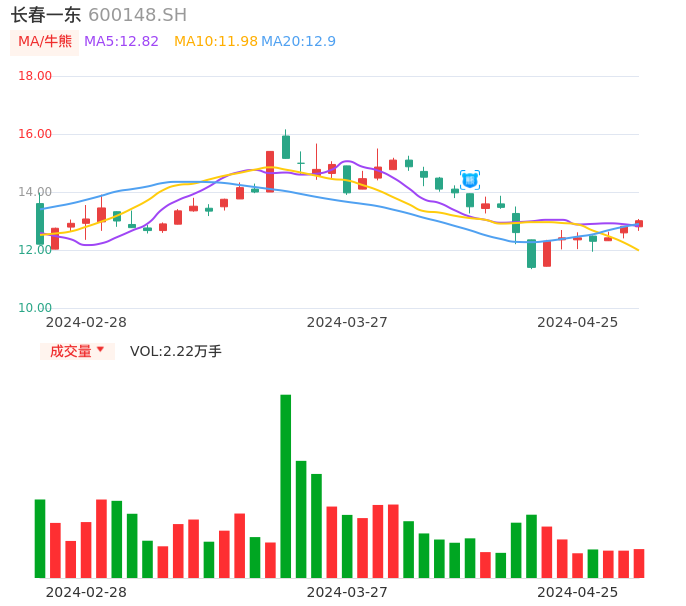The height and width of the screenshot is (606, 686).
Task: Click the tall green candlestick at the peak
Action: [x=286, y=147]
